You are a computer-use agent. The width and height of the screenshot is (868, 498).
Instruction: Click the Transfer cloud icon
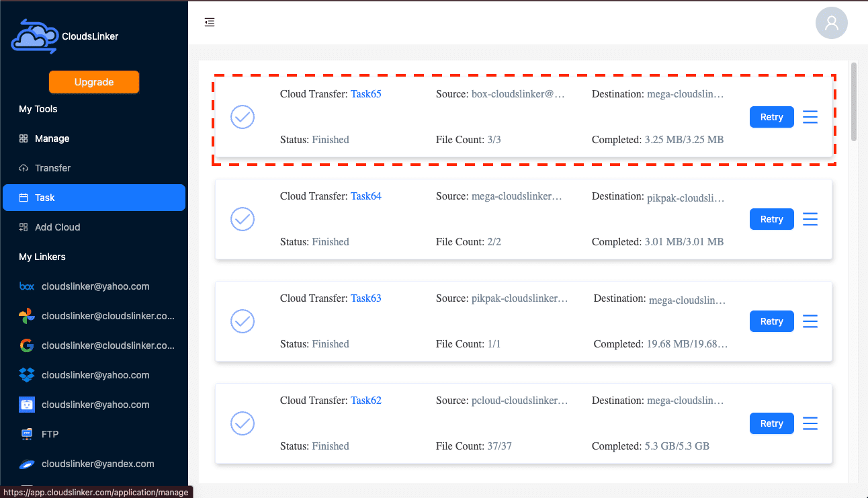click(x=24, y=168)
